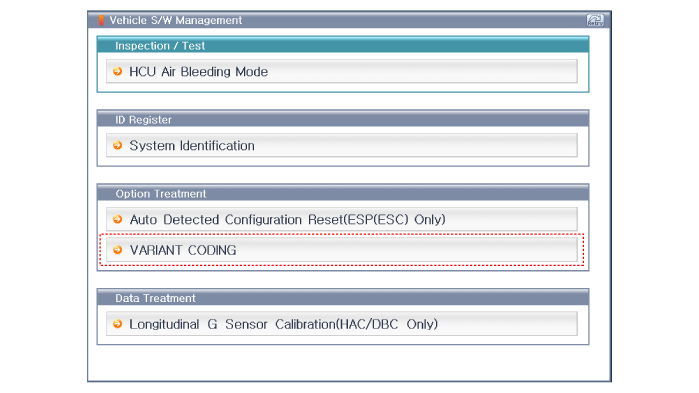This screenshot has height=393, width=699.
Task: Select the Option Treatment section header
Action: click(x=343, y=193)
